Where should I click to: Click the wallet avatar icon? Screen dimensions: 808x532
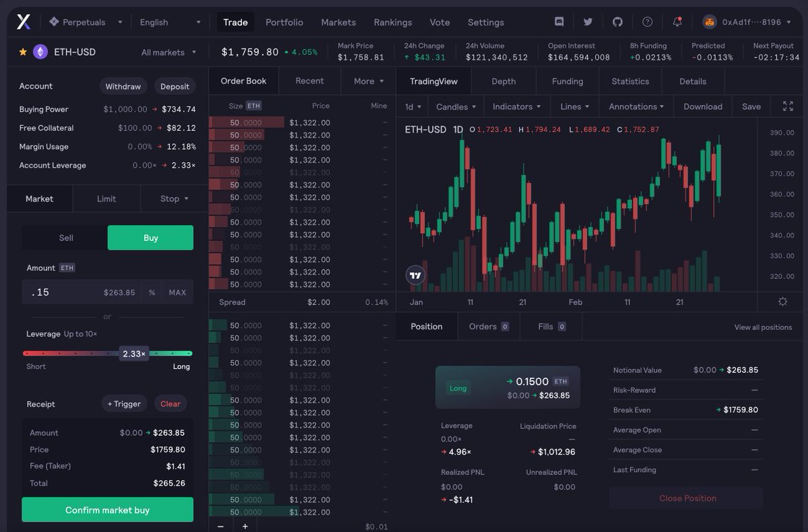pos(710,22)
